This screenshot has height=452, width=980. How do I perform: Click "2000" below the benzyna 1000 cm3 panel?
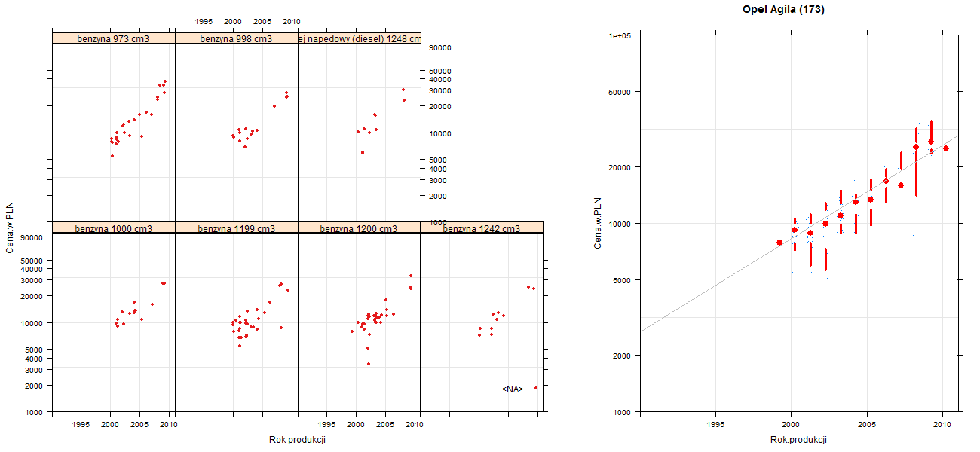pos(110,425)
